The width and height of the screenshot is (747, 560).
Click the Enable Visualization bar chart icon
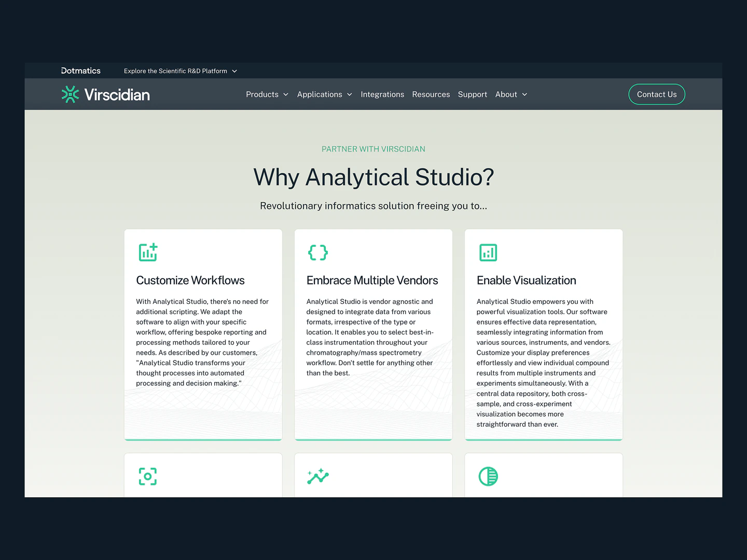click(488, 253)
